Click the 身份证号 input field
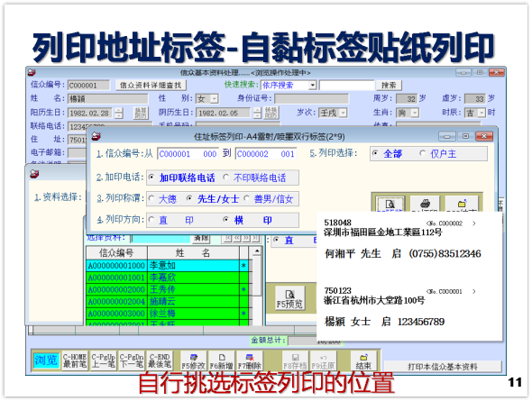Screen dimensions: 532x401 point(311,99)
